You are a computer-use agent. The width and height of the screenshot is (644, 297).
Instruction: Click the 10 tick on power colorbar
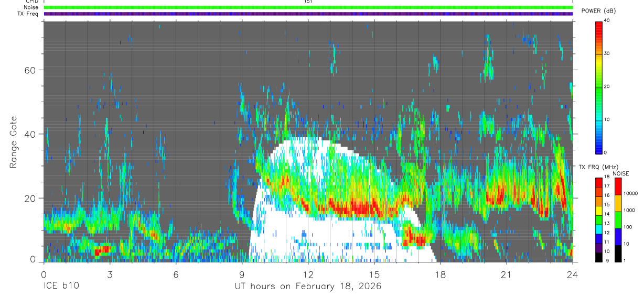pos(606,119)
